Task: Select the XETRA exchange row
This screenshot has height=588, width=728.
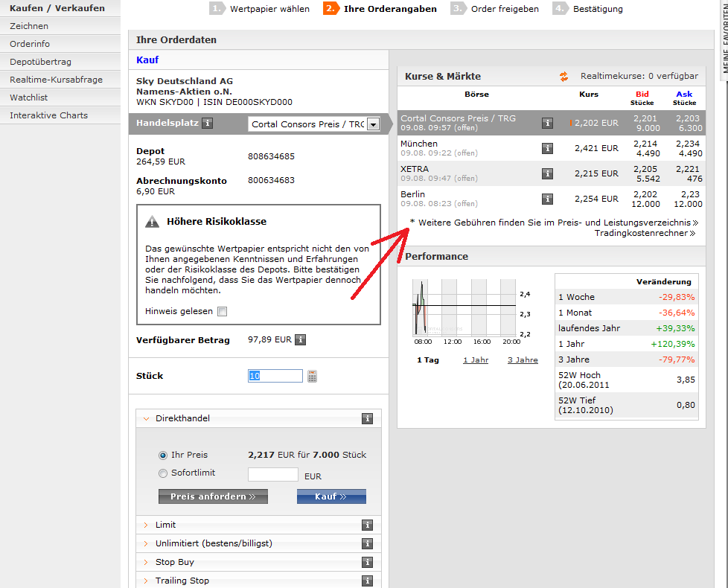Action: (552, 173)
